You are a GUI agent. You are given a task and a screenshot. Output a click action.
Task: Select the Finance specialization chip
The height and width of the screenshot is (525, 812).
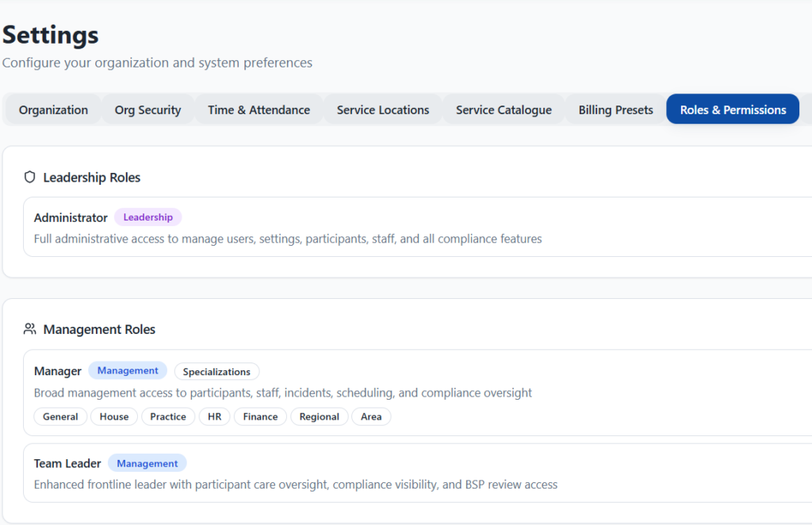[x=260, y=417]
